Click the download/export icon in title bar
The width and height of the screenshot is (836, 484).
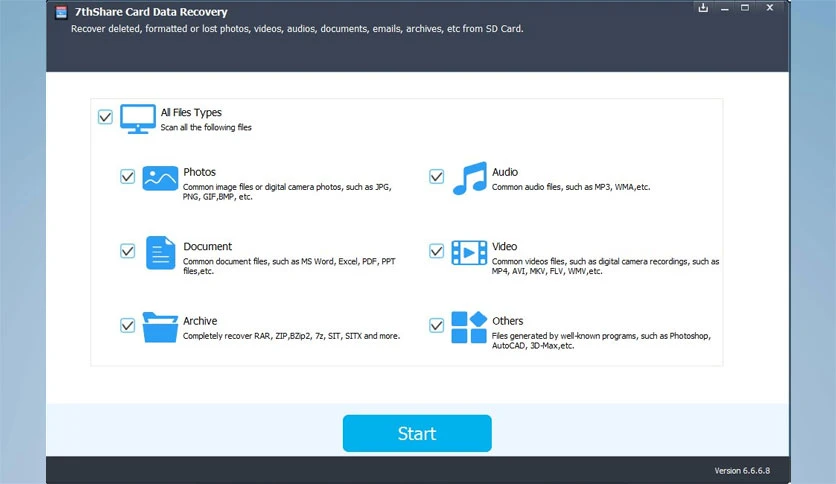(703, 7)
